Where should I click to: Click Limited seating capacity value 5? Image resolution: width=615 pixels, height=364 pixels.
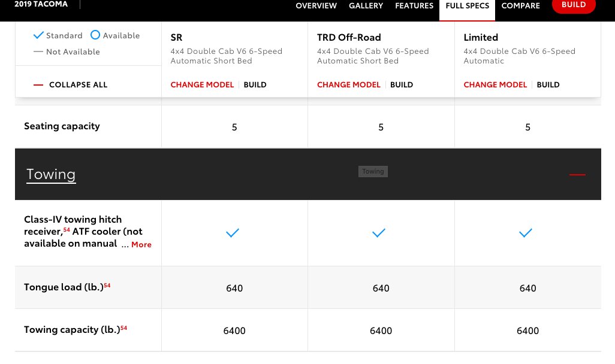[527, 127]
